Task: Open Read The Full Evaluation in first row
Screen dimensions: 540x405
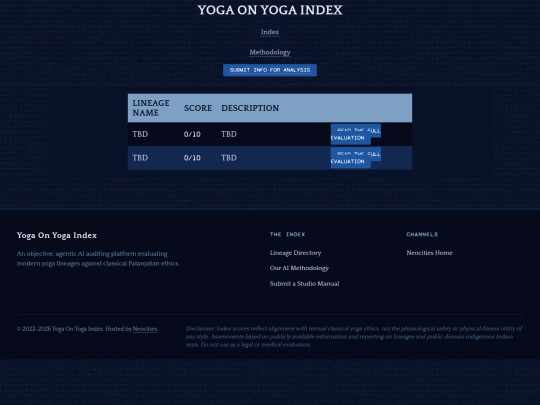Action: click(x=355, y=134)
